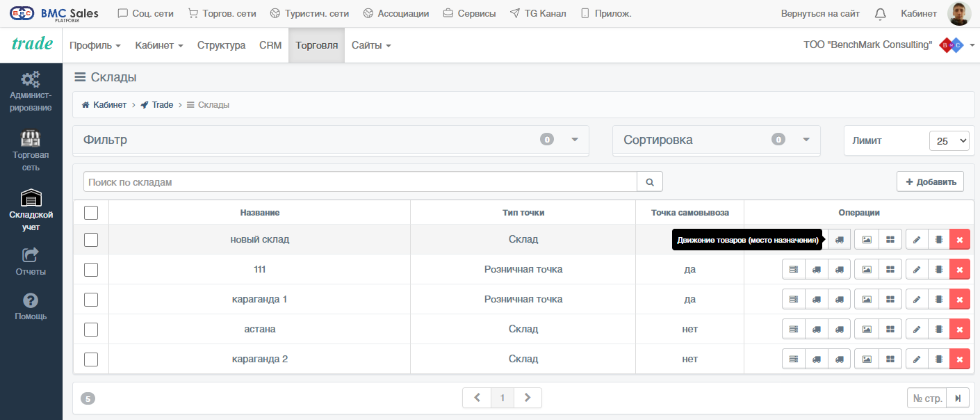Open the Лимит 25 dropdown
980x420 pixels.
coord(949,140)
